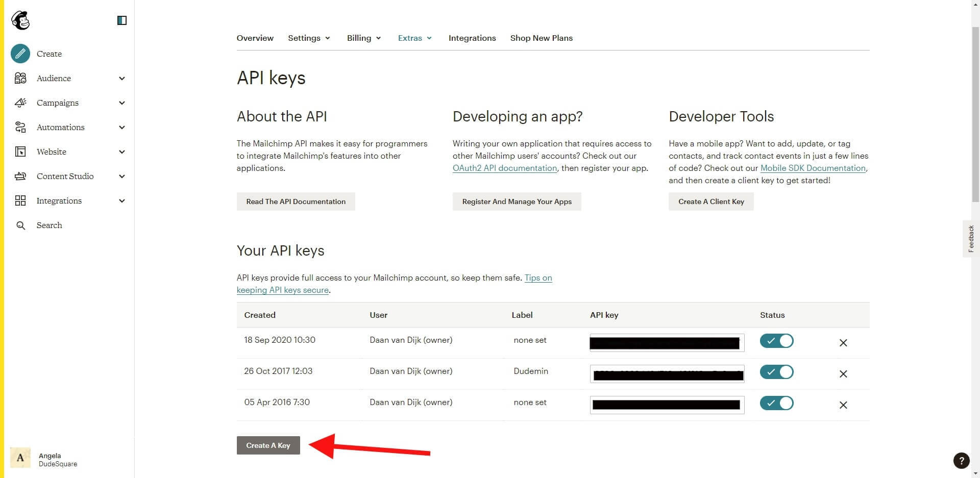Click Read The API Documentation button
Viewport: 980px width, 478px height.
(296, 202)
